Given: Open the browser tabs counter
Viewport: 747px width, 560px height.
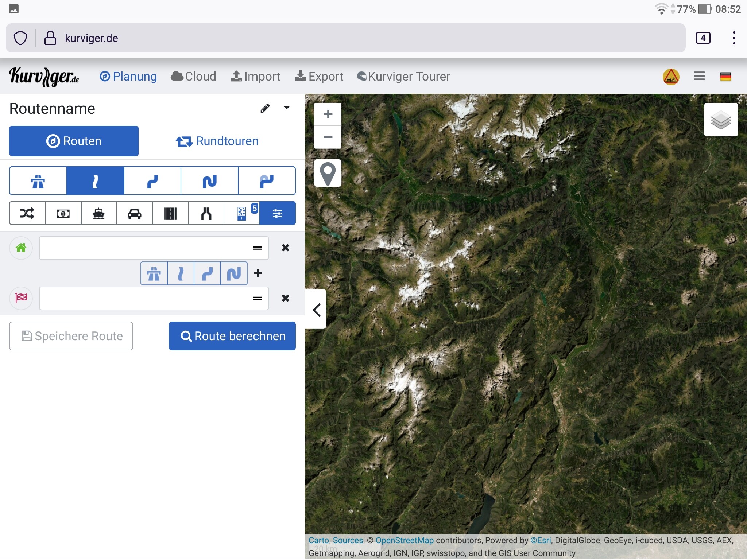Looking at the screenshot, I should 703,38.
